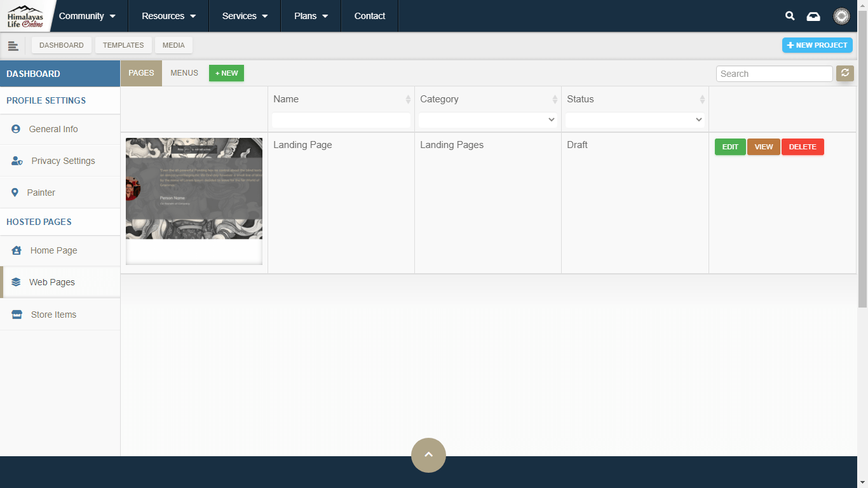Click the Himalayas Life Online logo

[25, 16]
